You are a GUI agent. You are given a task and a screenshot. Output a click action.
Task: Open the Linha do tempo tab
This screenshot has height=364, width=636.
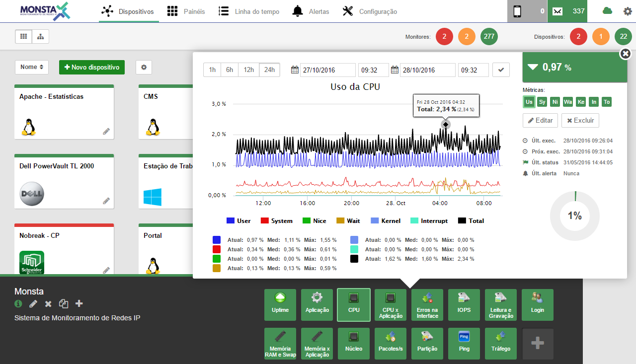pyautogui.click(x=249, y=11)
